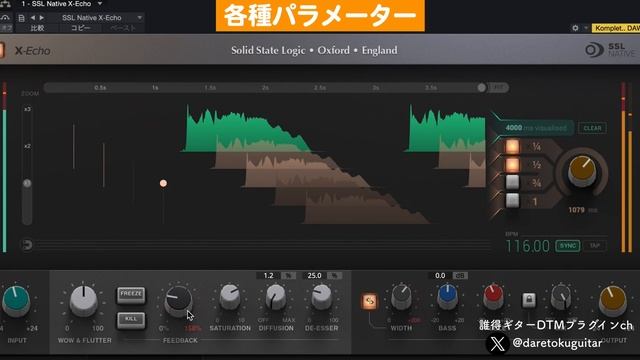Toggle the orange link button beside WIDTH
Viewport: 640px width, 360px height.
(x=369, y=301)
